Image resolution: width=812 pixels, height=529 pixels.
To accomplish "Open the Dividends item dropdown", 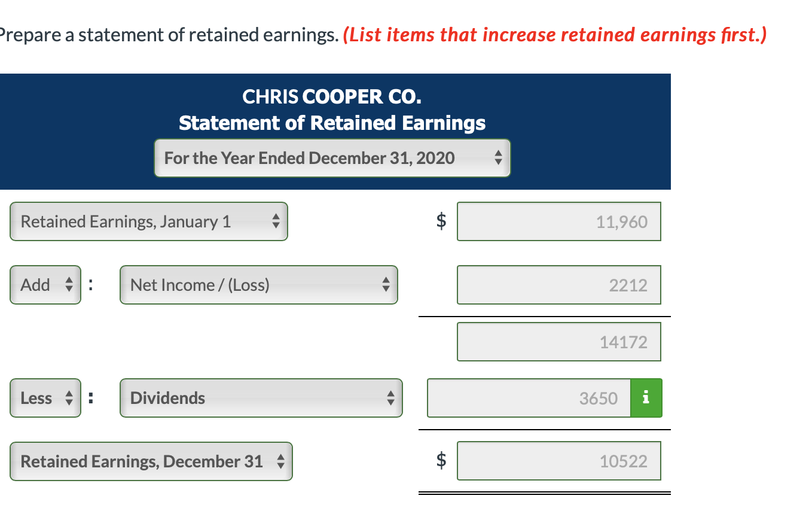I will coord(261,397).
